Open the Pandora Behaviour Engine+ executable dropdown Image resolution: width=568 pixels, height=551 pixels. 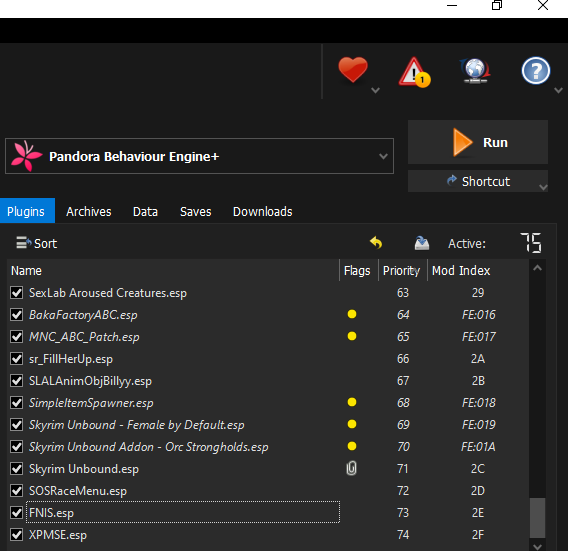click(x=200, y=156)
